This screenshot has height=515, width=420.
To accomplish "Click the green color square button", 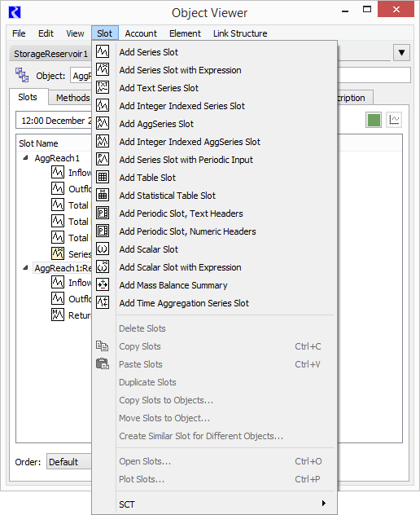I will [x=374, y=120].
